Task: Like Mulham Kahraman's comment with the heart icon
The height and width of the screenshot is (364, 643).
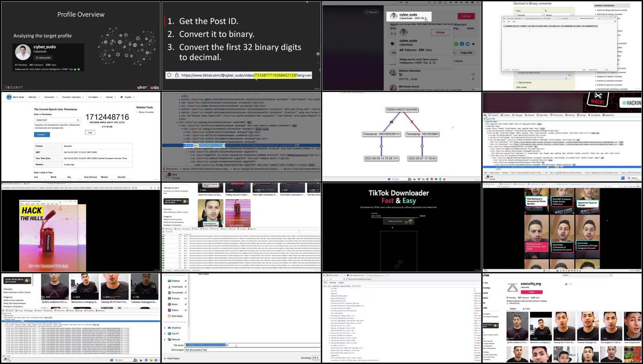Action: point(473,75)
